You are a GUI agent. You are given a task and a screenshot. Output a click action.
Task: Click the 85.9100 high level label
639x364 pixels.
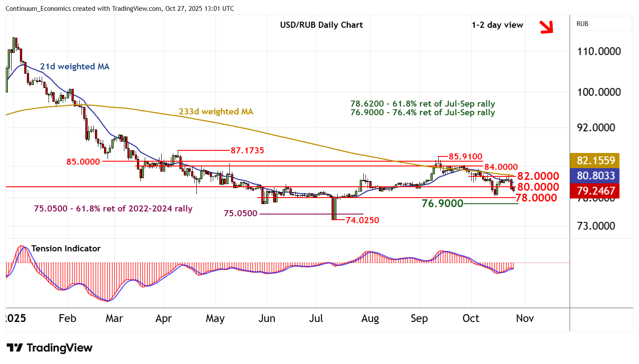[x=465, y=157]
